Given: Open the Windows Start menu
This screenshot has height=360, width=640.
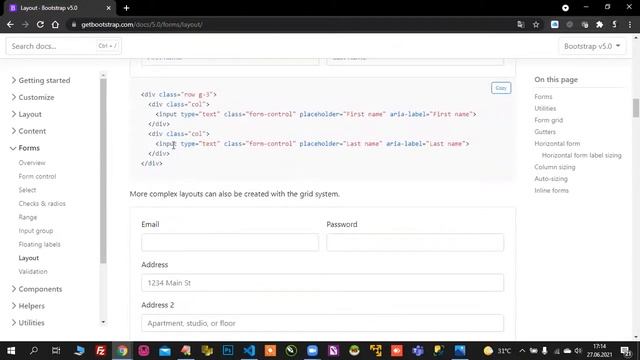Looking at the screenshot, I should point(11,351).
